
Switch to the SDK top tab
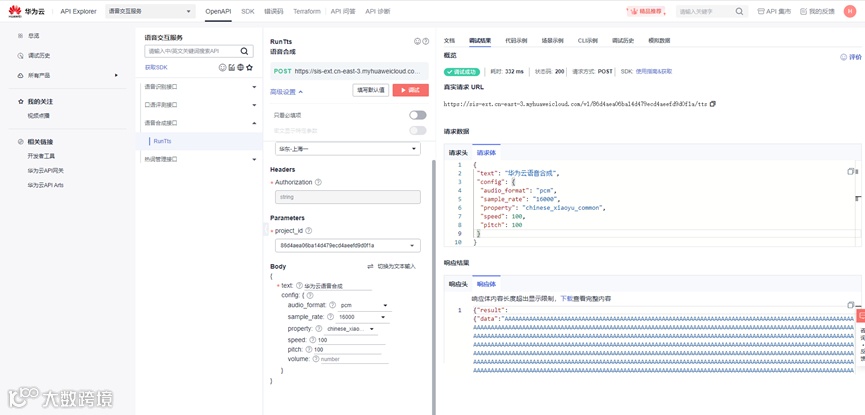click(248, 11)
